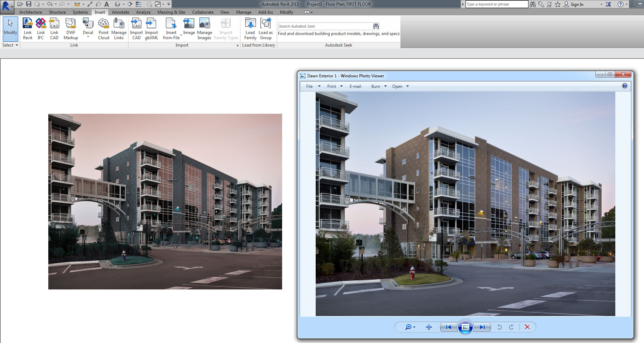Expand the Select panel dropdown
This screenshot has height=343, width=644.
click(10, 45)
